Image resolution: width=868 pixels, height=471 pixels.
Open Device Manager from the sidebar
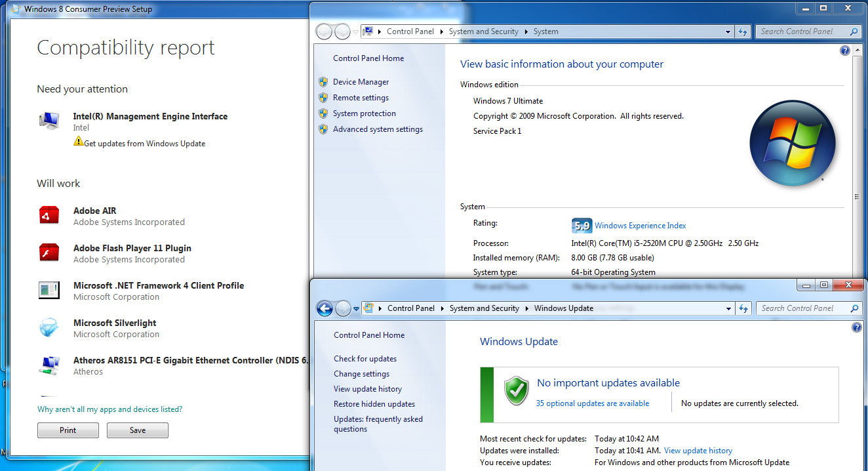(361, 82)
